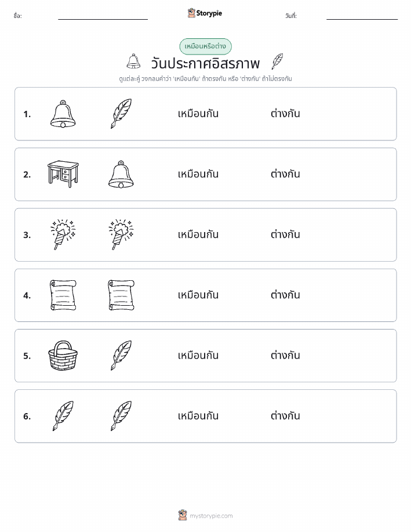The image size is (411, 532).
Task: Choose 'เหมือนกัน' in row 4
Action: (198, 295)
